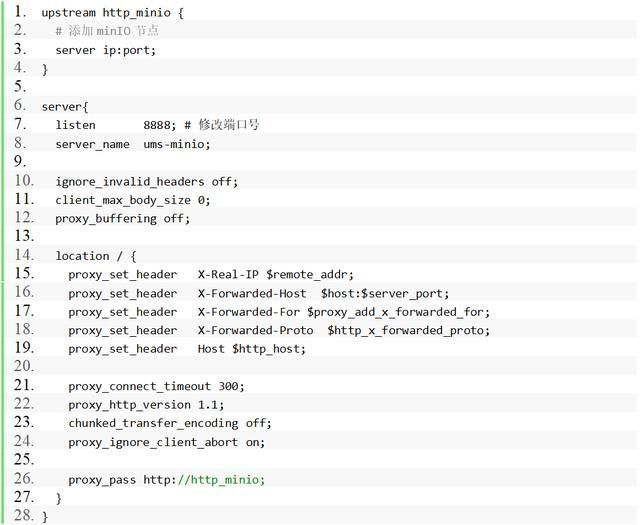The image size is (640, 525).
Task: Click client_max_body_size 0 line
Action: tap(133, 200)
